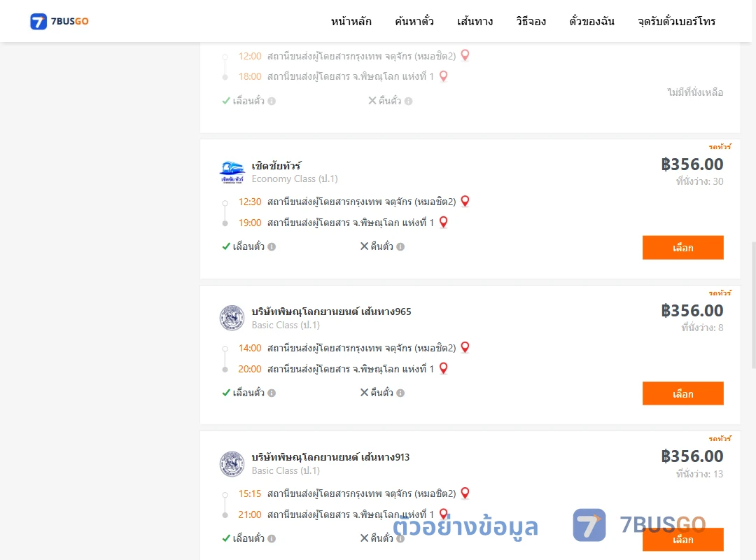Screen dimensions: 756x560
Task: Open วิธีจอง in the navigation
Action: (531, 21)
